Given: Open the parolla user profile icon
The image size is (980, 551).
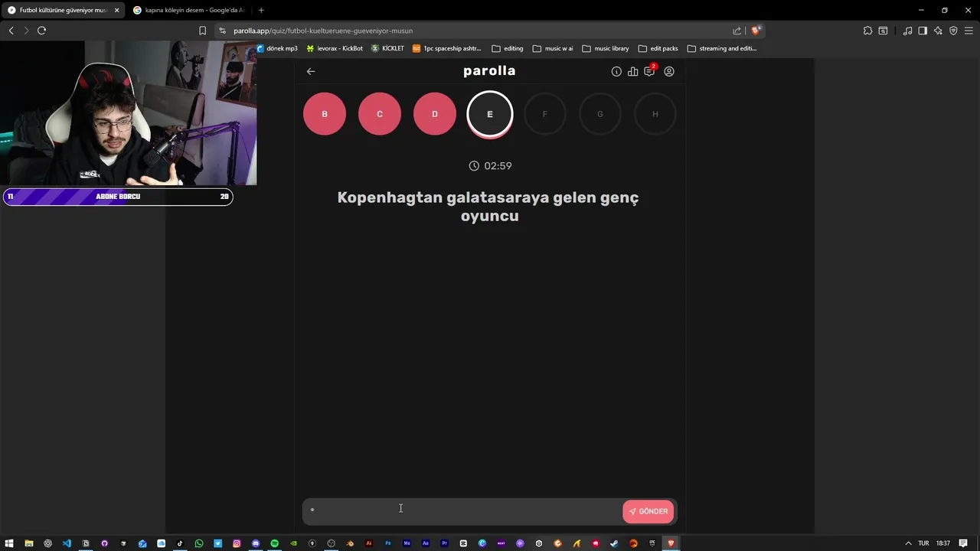Looking at the screenshot, I should 669,71.
